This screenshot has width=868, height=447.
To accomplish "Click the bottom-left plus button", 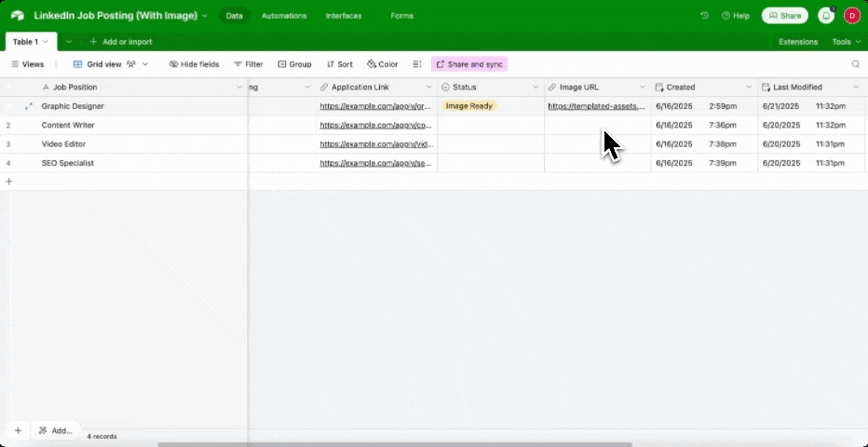I will point(18,430).
